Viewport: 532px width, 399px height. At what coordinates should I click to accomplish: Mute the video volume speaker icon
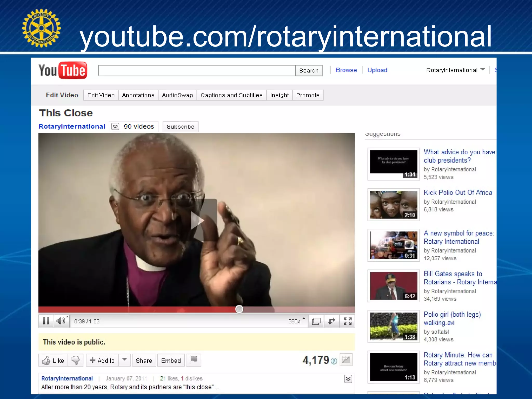click(x=61, y=321)
